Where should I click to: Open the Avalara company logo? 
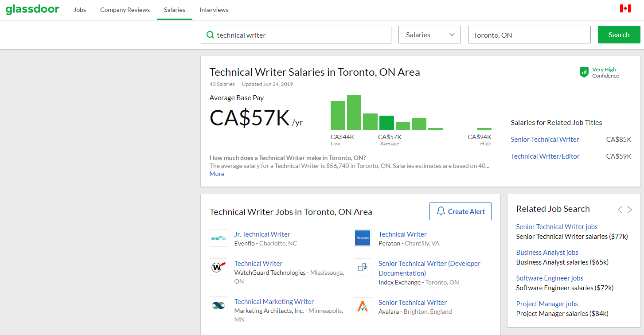(363, 306)
